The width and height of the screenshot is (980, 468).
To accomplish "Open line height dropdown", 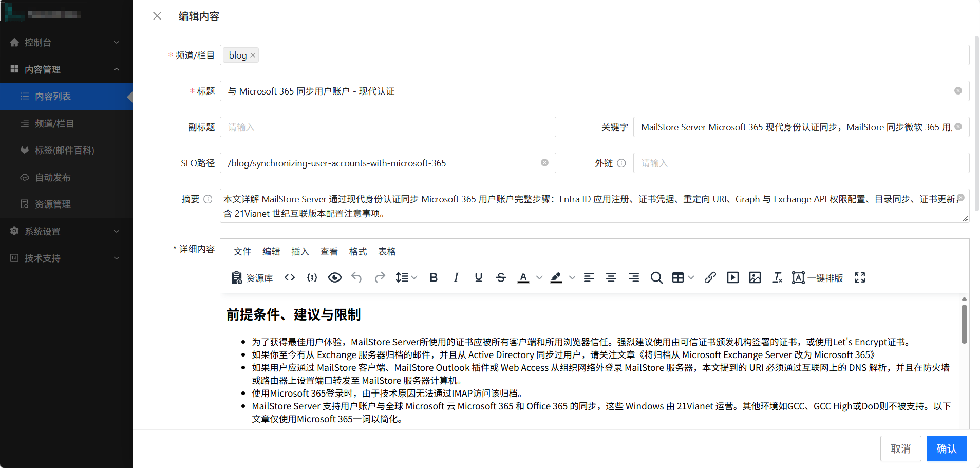I will click(x=406, y=278).
